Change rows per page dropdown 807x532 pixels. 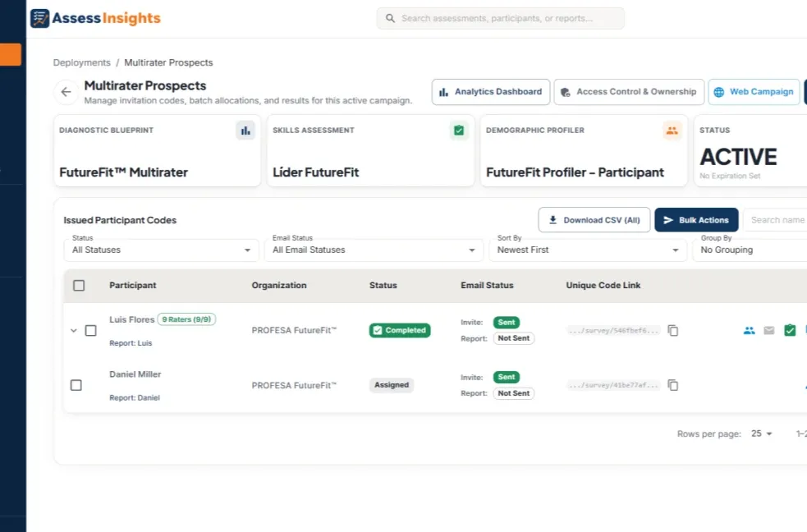pyautogui.click(x=762, y=433)
